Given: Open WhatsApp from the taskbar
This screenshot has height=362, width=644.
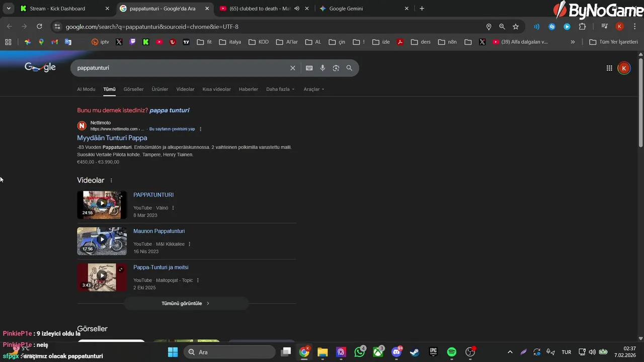Looking at the screenshot, I should 359,352.
